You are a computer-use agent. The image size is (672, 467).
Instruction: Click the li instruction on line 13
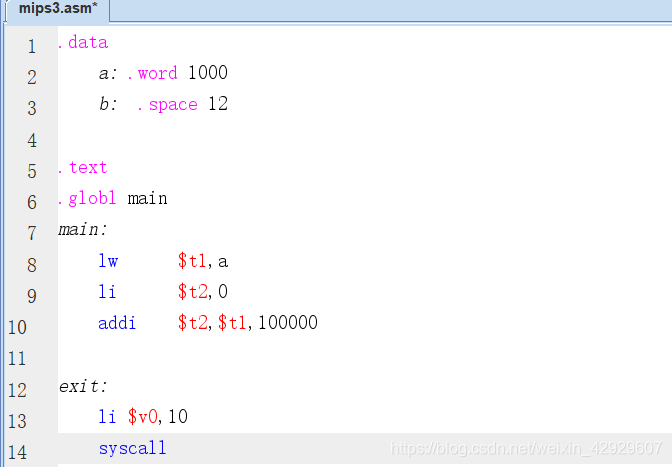[x=107, y=417]
